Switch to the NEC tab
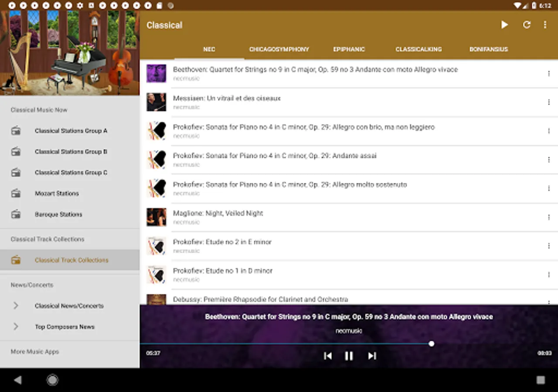The height and width of the screenshot is (392, 558). click(209, 49)
